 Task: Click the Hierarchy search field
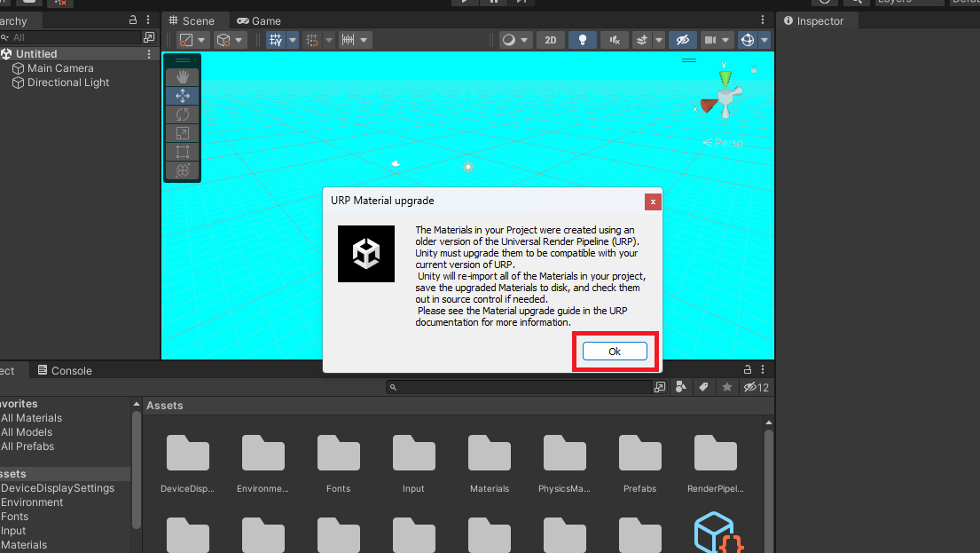point(71,37)
